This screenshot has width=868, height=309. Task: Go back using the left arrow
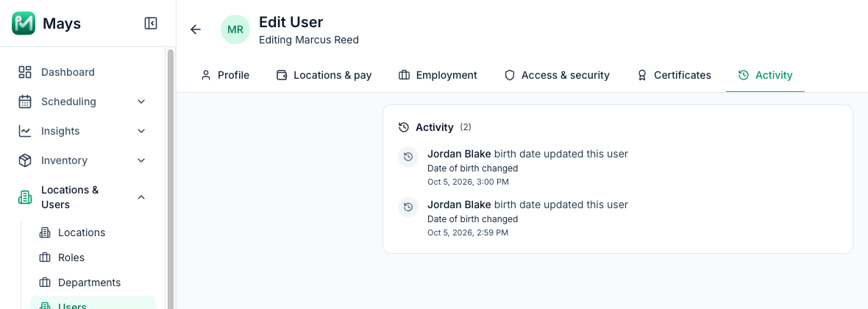196,29
